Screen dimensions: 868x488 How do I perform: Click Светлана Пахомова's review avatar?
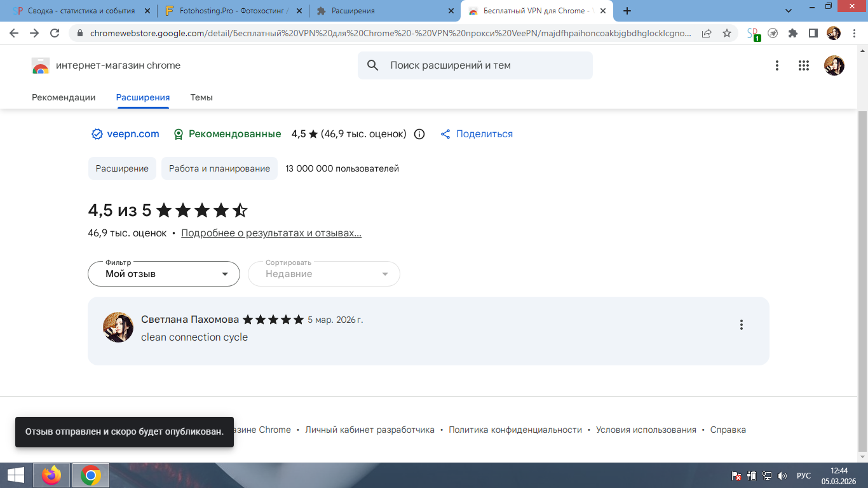pyautogui.click(x=118, y=327)
